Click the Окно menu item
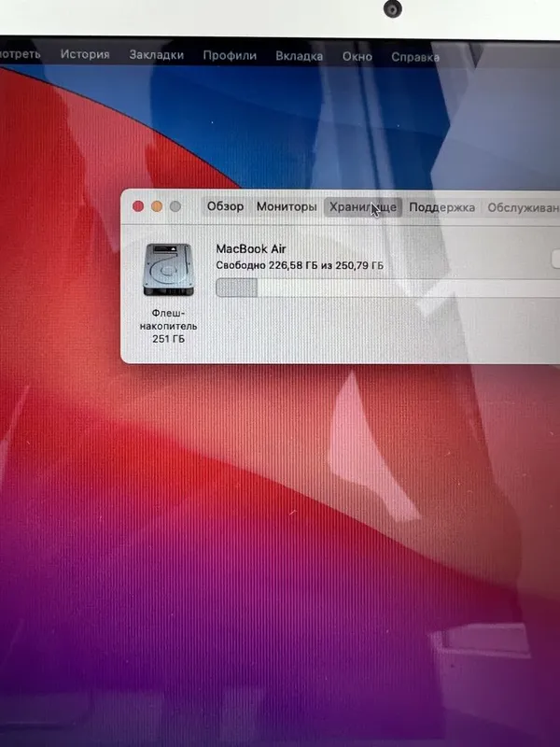560x747 pixels. pos(357,56)
